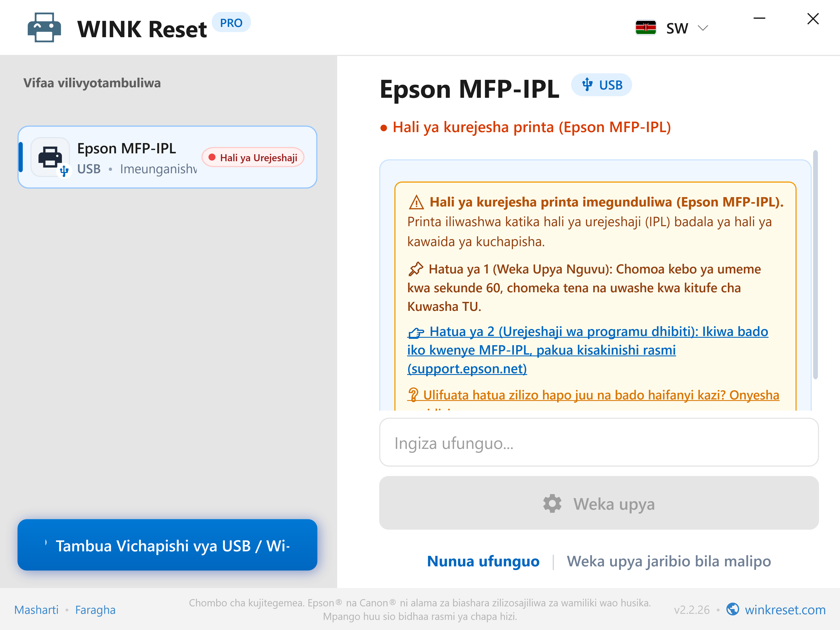Click the PRO badge beside the app title

(231, 23)
